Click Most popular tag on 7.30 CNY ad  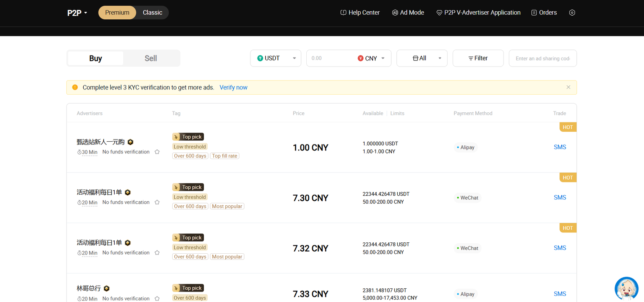(x=227, y=206)
